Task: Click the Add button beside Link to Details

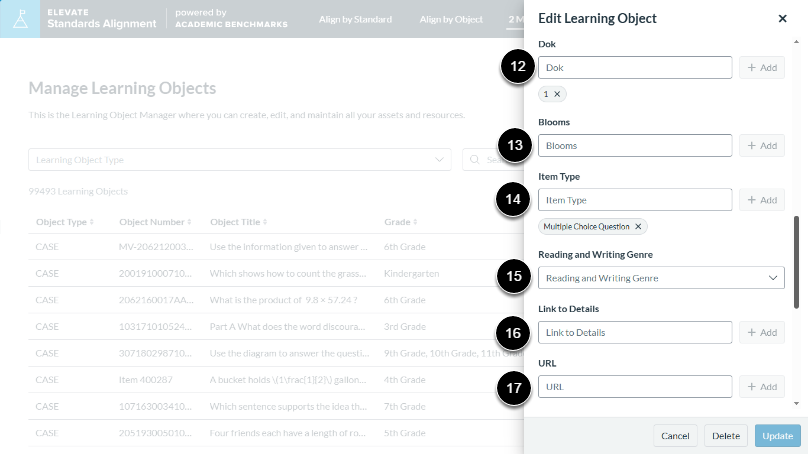Action: [762, 333]
